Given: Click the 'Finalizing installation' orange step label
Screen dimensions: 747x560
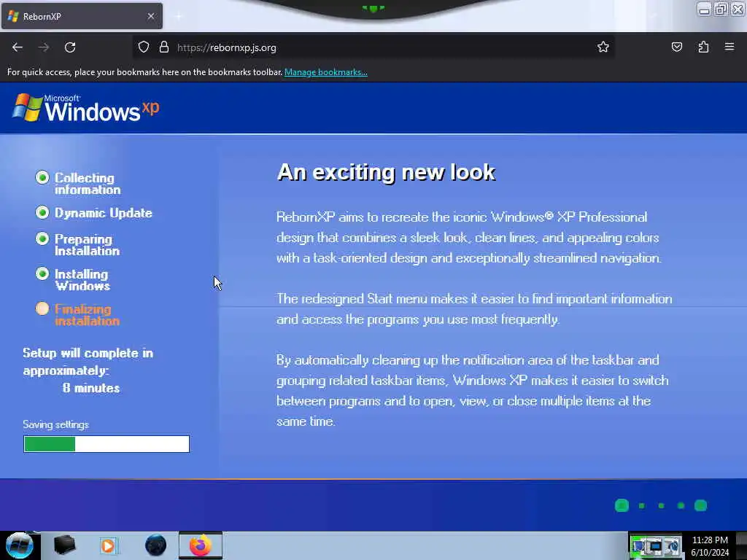Looking at the screenshot, I should tap(87, 315).
